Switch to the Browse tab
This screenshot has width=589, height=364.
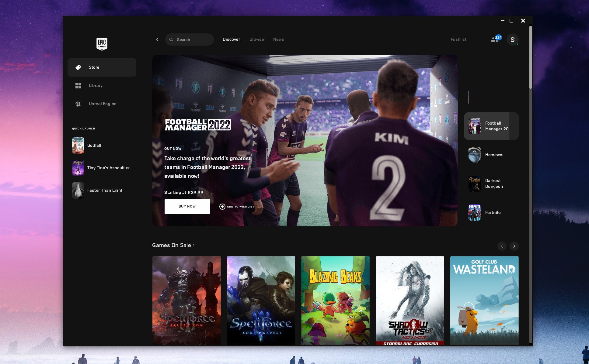click(257, 39)
